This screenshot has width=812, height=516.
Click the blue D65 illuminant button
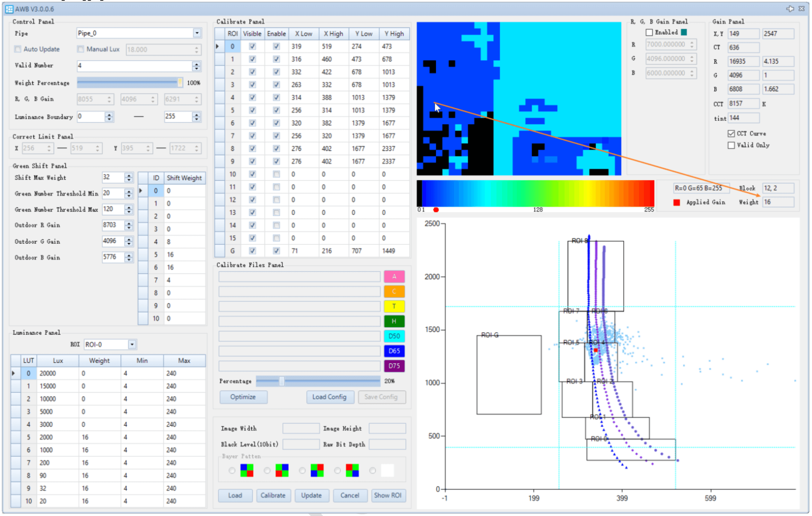(x=394, y=351)
